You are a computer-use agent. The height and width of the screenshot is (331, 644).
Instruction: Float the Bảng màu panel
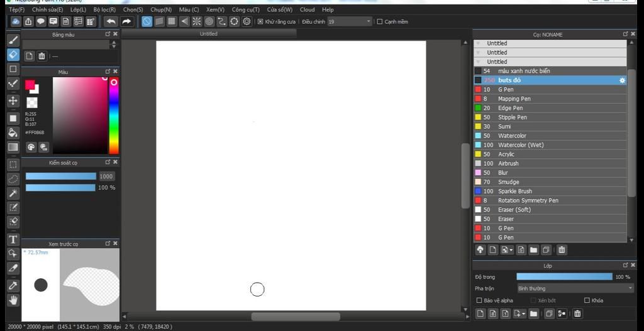(x=108, y=34)
